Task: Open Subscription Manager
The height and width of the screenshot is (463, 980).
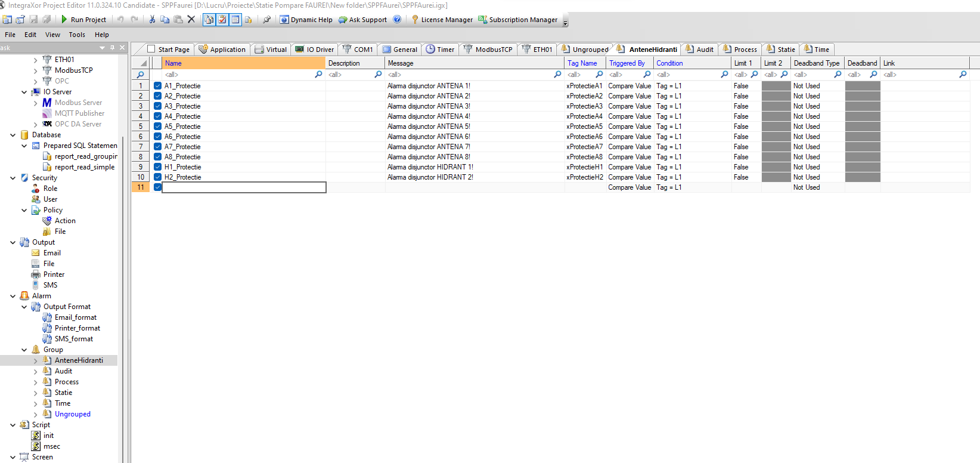Action: click(x=518, y=20)
